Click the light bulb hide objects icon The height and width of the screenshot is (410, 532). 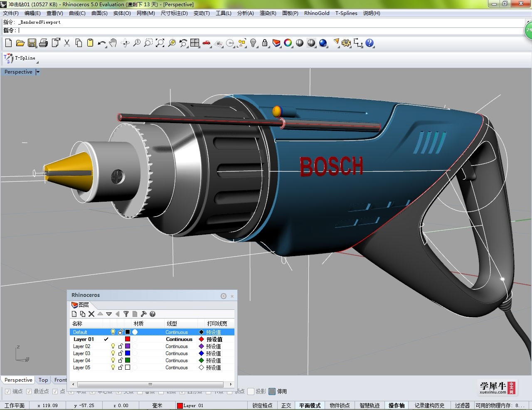coord(253,43)
